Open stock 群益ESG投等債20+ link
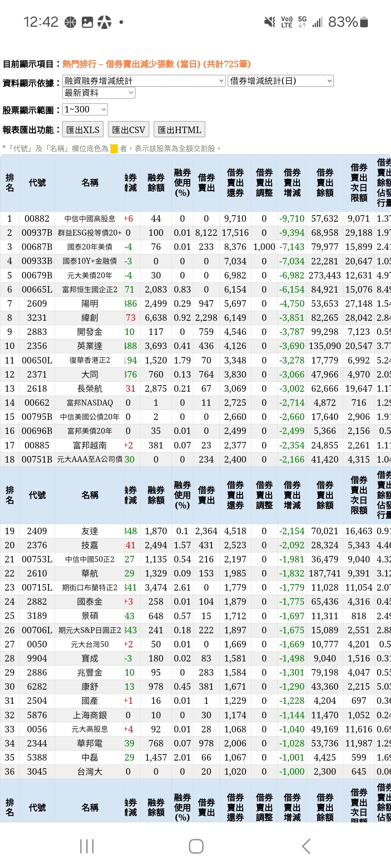Image resolution: width=391 pixels, height=868 pixels. coord(90,233)
